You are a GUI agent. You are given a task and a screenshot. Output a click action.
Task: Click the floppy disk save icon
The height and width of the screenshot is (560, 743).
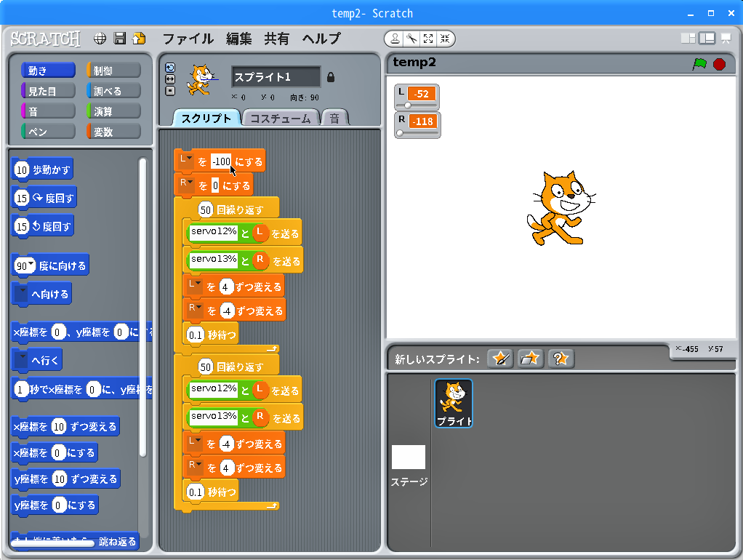click(120, 39)
